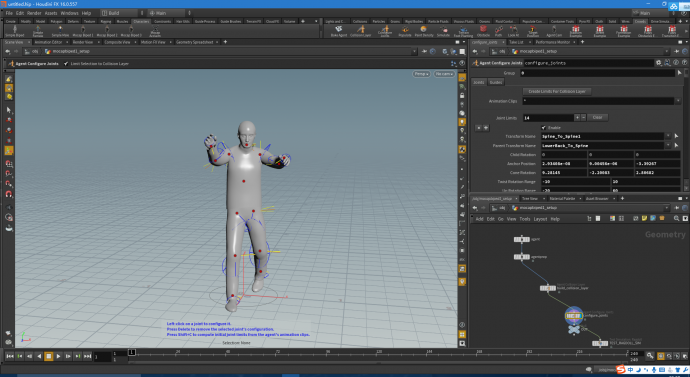690x377 pixels.
Task: Click the Agent Cam shelf tool
Action: click(554, 31)
